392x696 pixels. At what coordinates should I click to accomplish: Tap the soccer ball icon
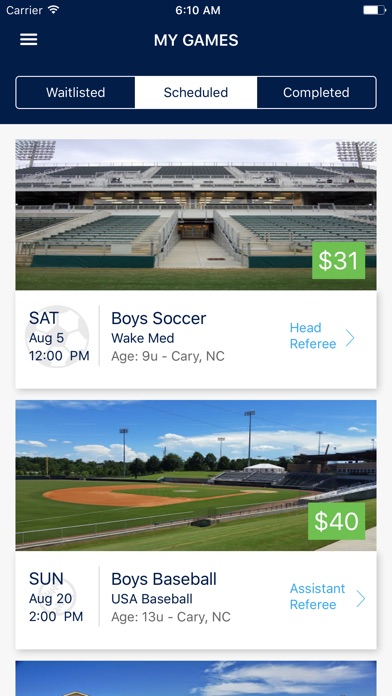(x=57, y=336)
